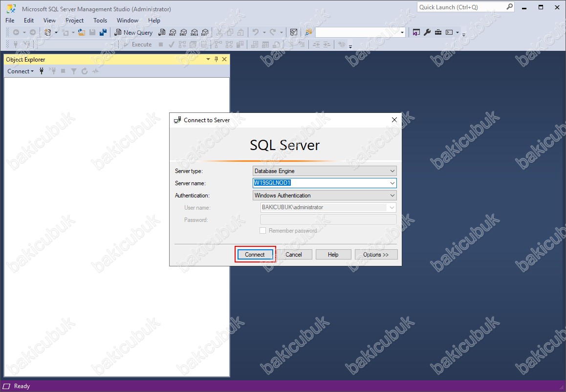Start an Analysis Services MDX query
The width and height of the screenshot is (566, 392).
click(173, 32)
